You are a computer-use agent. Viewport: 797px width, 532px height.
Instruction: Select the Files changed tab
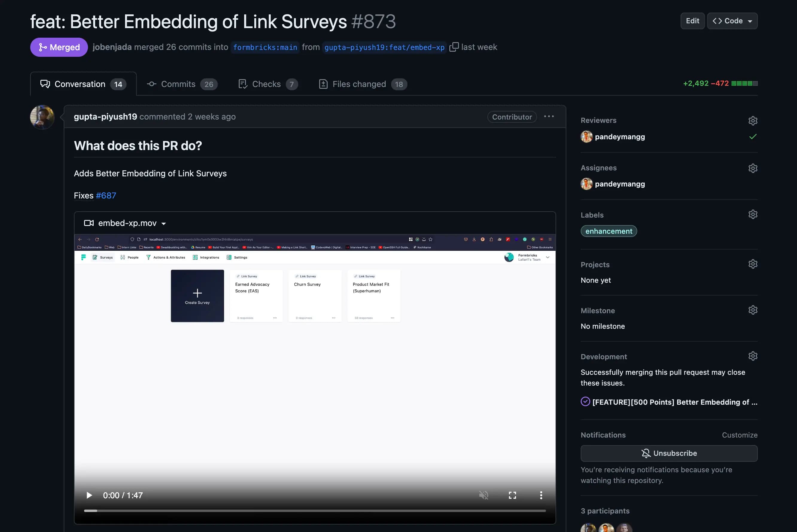pyautogui.click(x=360, y=84)
